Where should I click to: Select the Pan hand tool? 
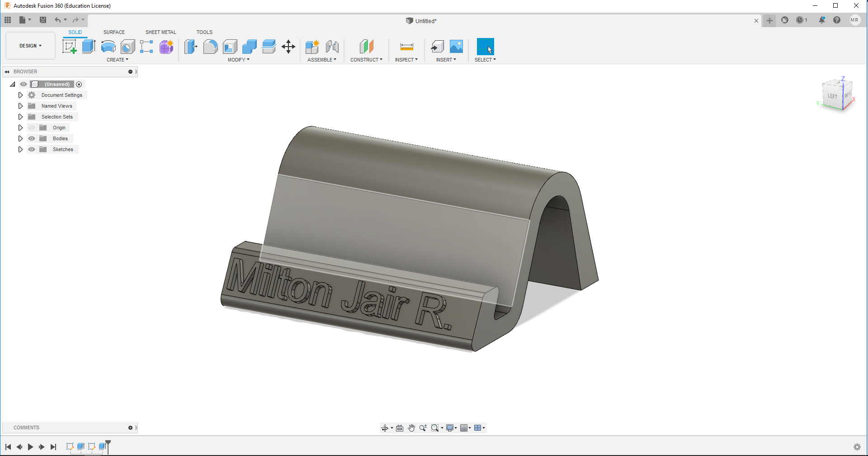click(x=411, y=428)
